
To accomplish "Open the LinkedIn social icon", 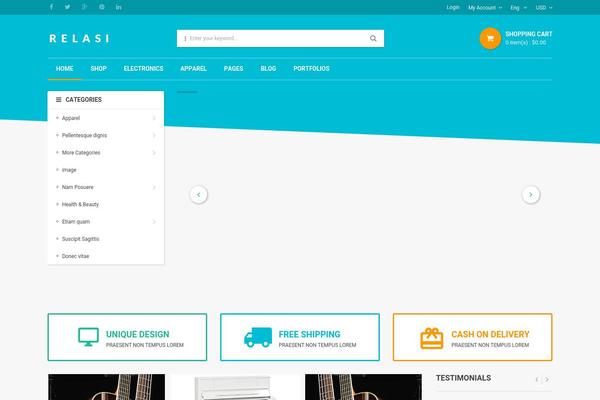I will point(119,7).
